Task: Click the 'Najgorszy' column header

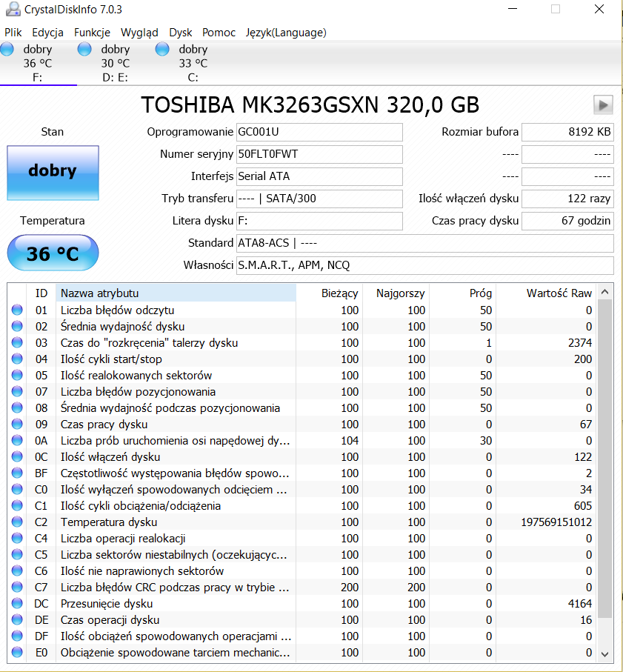Action: (396, 293)
